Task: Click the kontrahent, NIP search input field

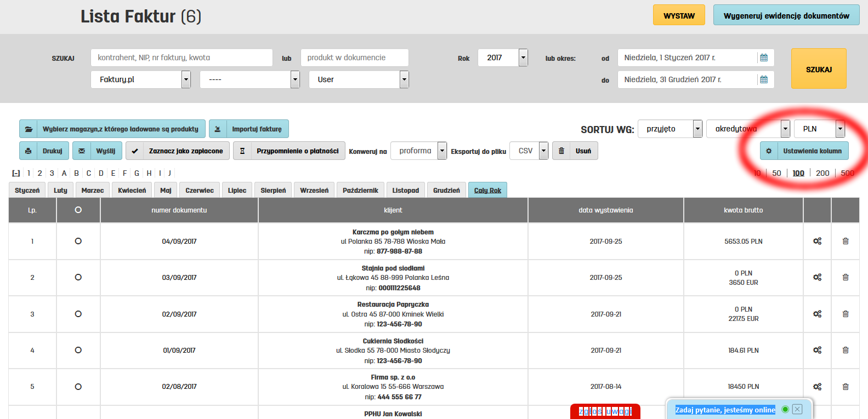Action: [x=181, y=58]
